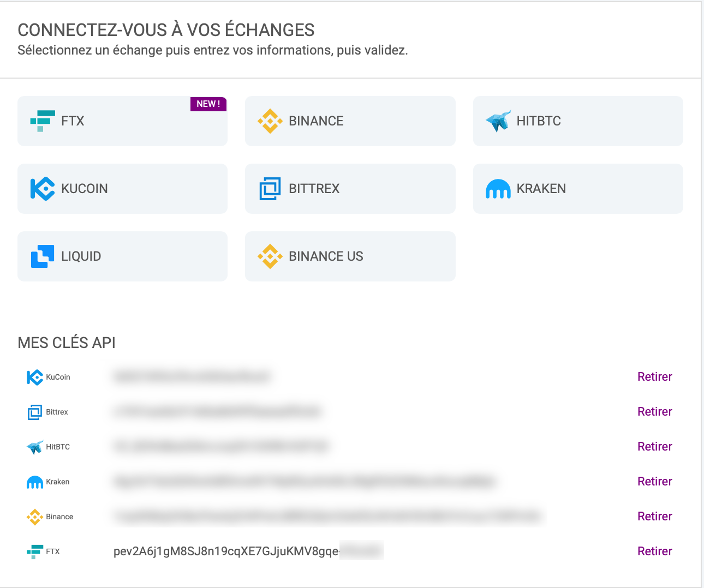The height and width of the screenshot is (588, 704).
Task: Click the Kraken logo in exchange grid
Action: [x=498, y=189]
